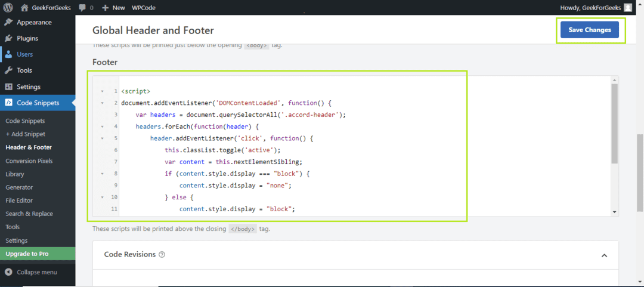Open File Editor submenu item
This screenshot has width=644, height=287.
19,200
